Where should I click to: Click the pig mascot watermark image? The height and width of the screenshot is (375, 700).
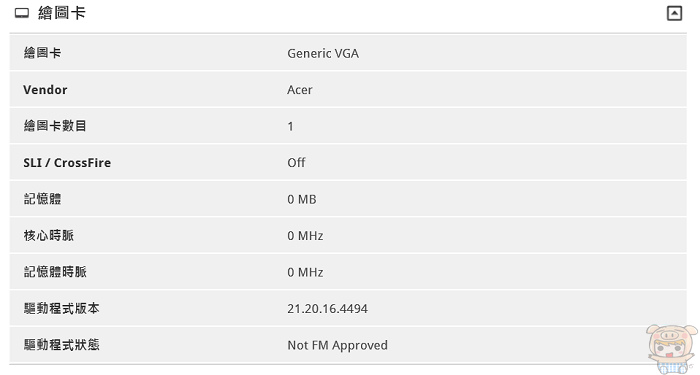coord(671,349)
